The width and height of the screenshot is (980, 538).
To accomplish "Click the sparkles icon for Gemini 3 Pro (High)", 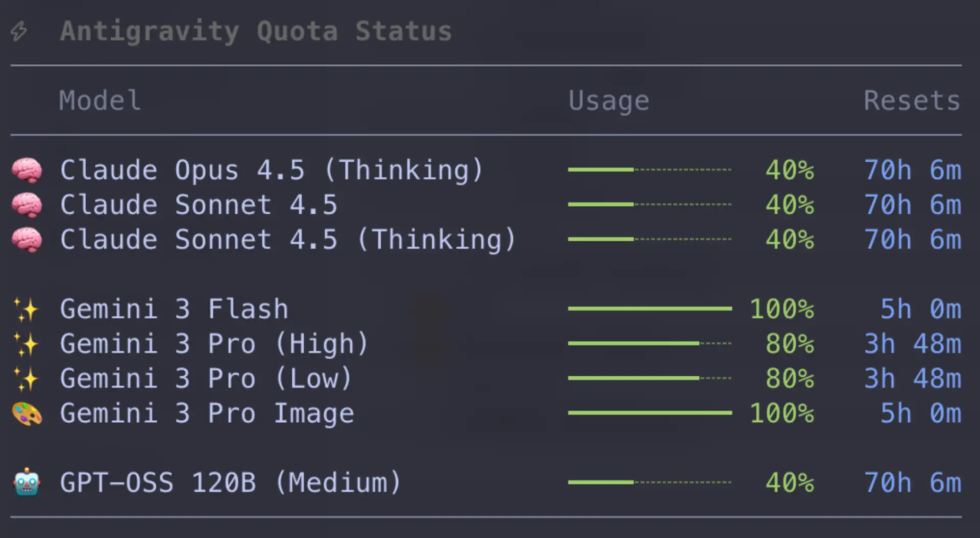I will [x=26, y=344].
